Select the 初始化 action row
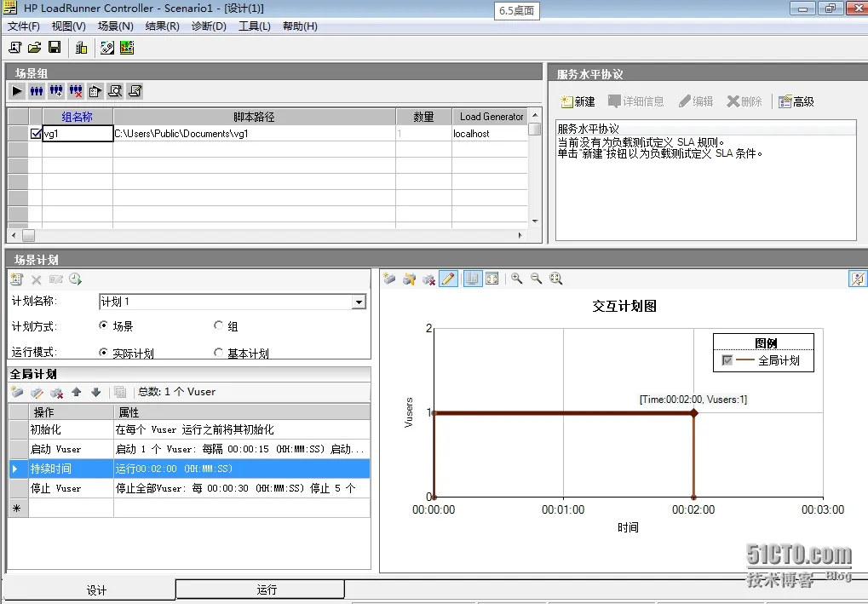Viewport: 868px width, 604px height. [189, 429]
